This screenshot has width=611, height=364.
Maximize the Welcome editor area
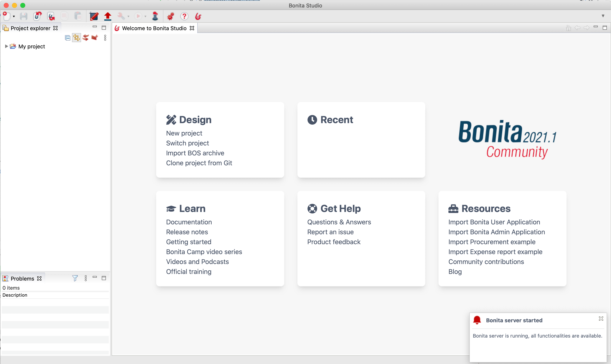(605, 28)
